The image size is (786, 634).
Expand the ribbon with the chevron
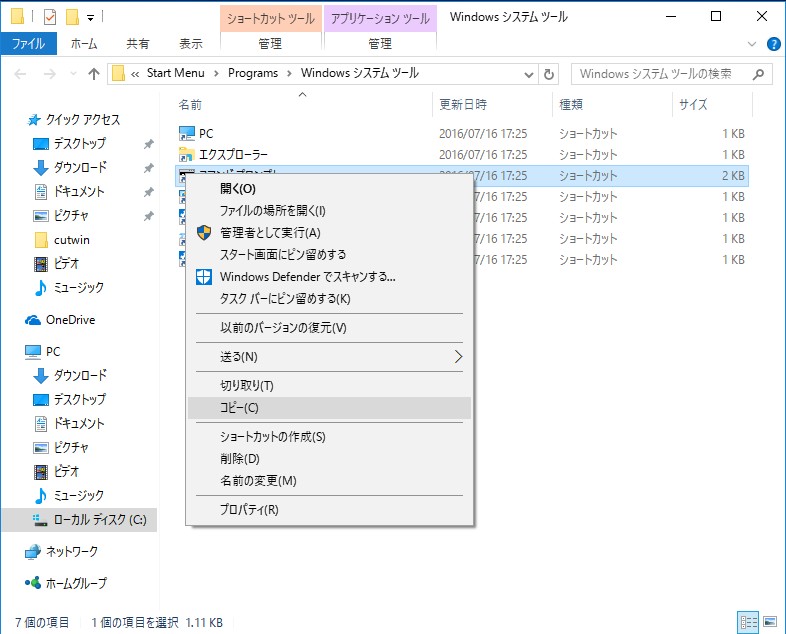(x=751, y=44)
